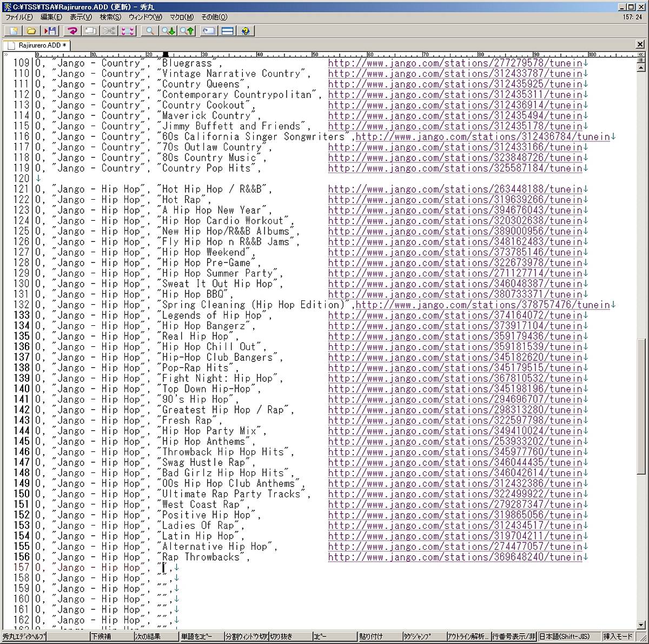This screenshot has height=644, width=649.
Task: Save file using the floppy disk icon
Action: point(50,31)
